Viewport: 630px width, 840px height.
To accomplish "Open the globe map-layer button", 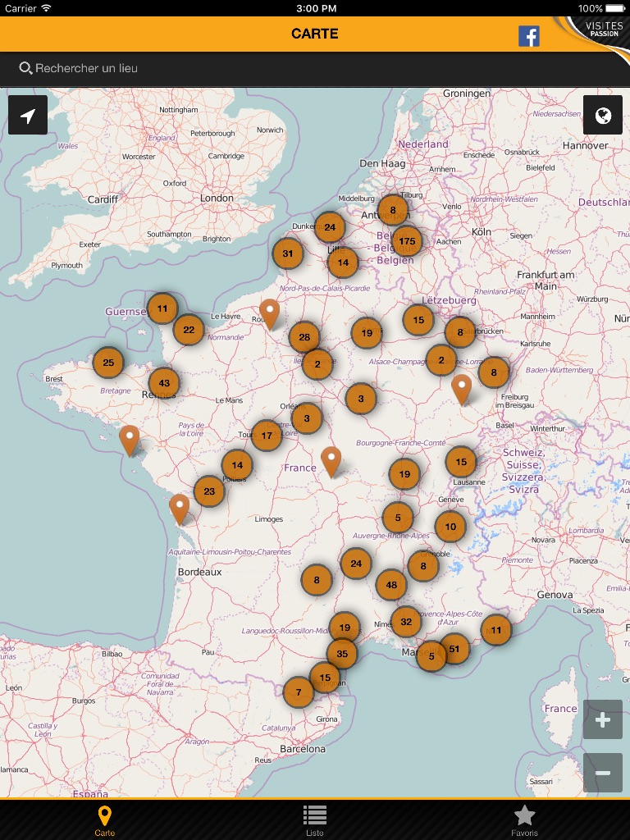I will coord(603,115).
